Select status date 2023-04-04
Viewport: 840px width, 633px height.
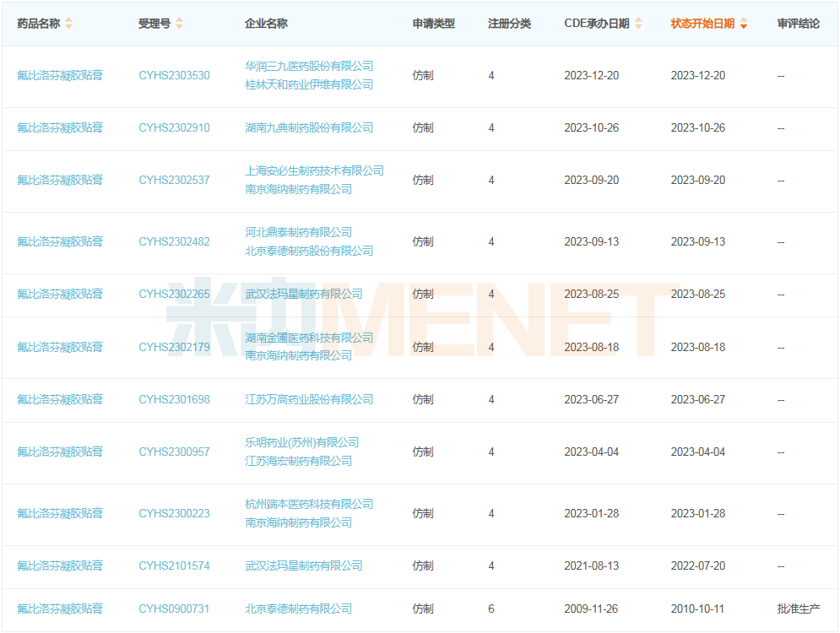coord(698,452)
